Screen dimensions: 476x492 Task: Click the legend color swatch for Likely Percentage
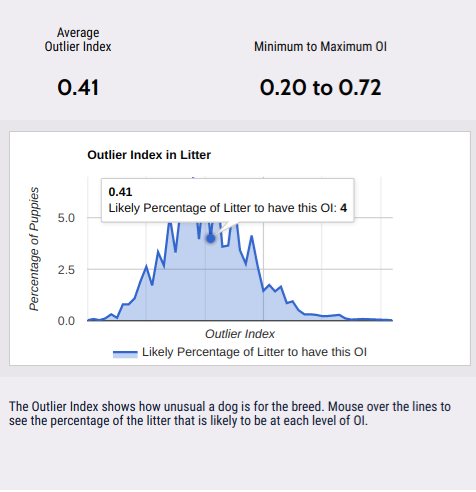(x=125, y=354)
